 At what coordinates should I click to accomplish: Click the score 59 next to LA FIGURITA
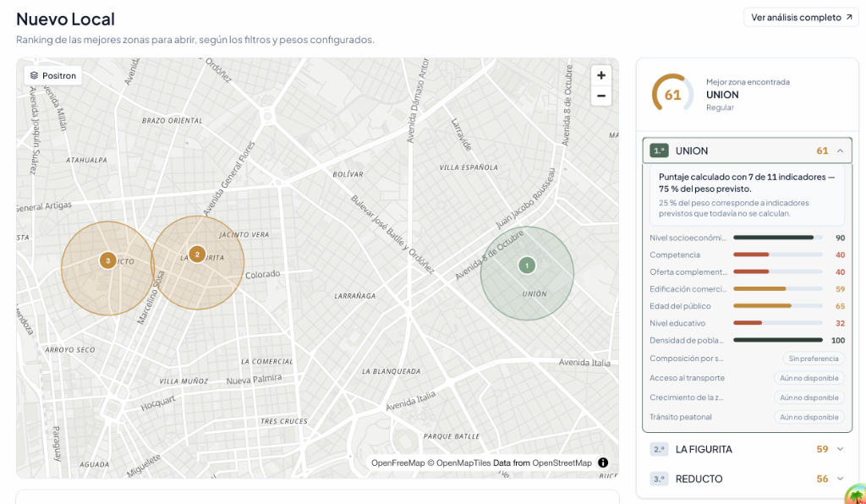tap(822, 449)
